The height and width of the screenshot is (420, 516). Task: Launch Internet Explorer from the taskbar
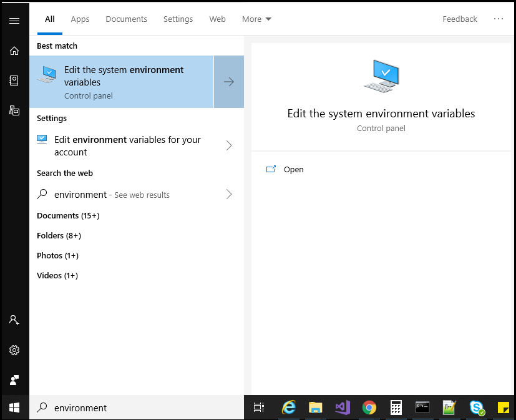(289, 408)
